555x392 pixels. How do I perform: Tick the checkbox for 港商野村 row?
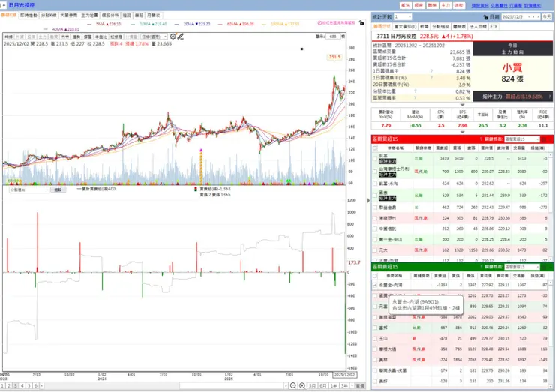(x=375, y=218)
